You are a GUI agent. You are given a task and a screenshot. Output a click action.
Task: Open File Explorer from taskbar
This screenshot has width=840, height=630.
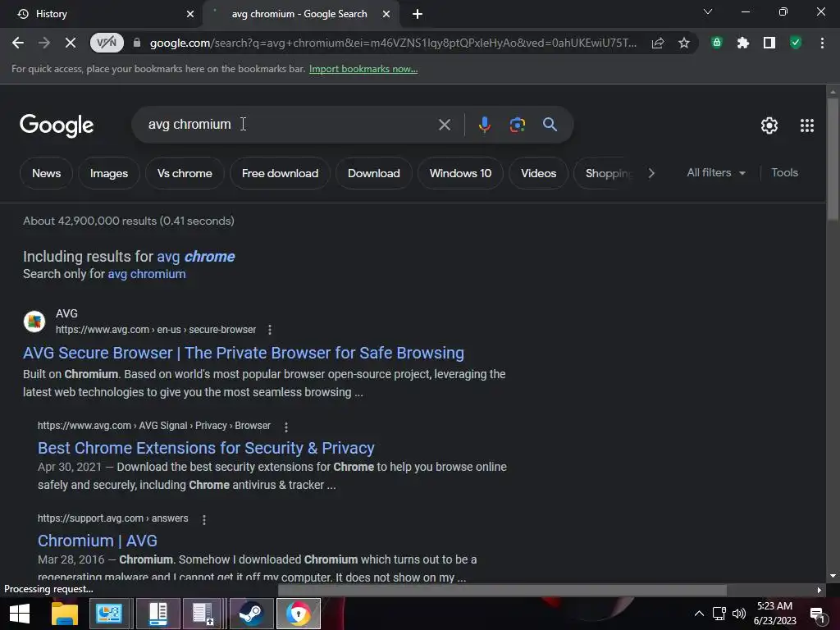point(64,614)
